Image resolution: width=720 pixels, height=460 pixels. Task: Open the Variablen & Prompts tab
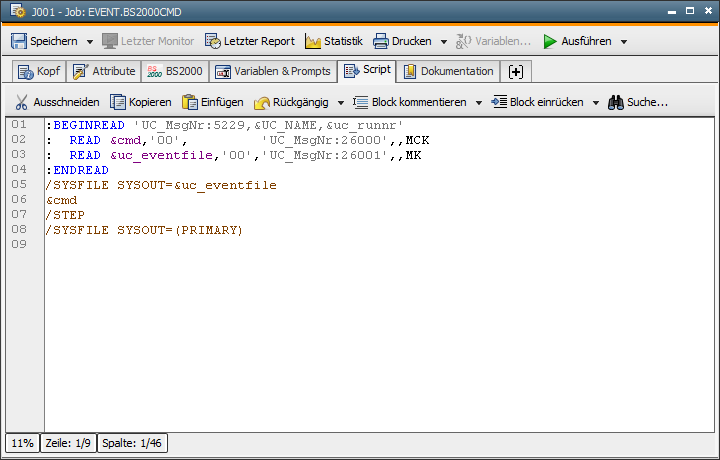273,71
